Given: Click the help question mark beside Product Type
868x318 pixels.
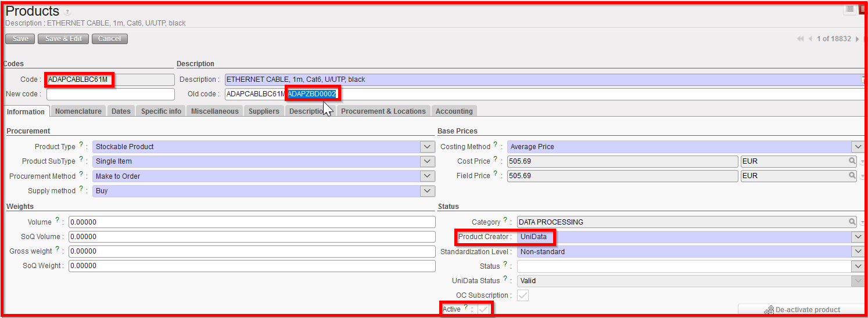Looking at the screenshot, I should (81, 145).
